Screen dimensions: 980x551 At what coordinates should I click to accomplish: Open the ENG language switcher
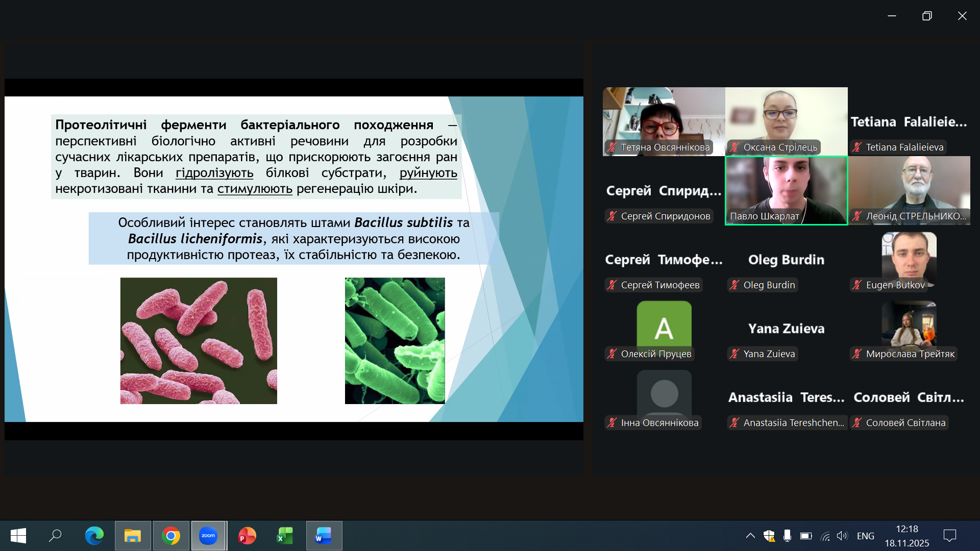(x=865, y=536)
